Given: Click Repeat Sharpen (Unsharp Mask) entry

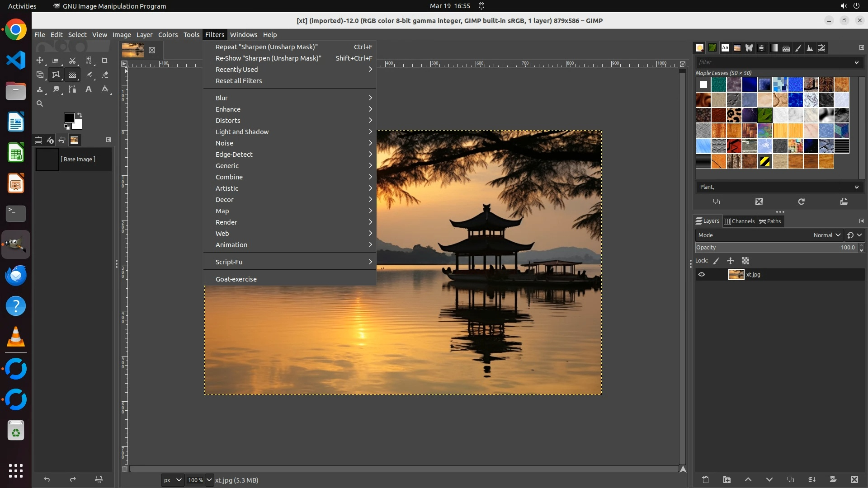Looking at the screenshot, I should click(x=267, y=47).
